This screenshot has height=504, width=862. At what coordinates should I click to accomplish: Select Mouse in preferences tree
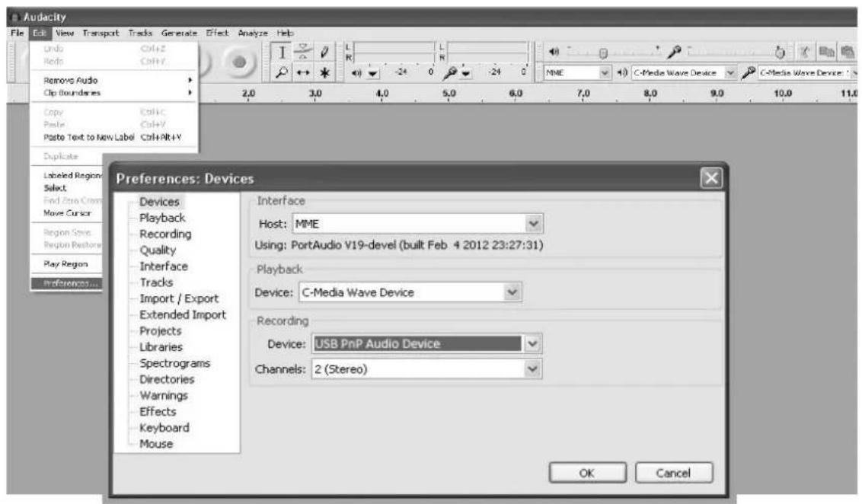(156, 444)
